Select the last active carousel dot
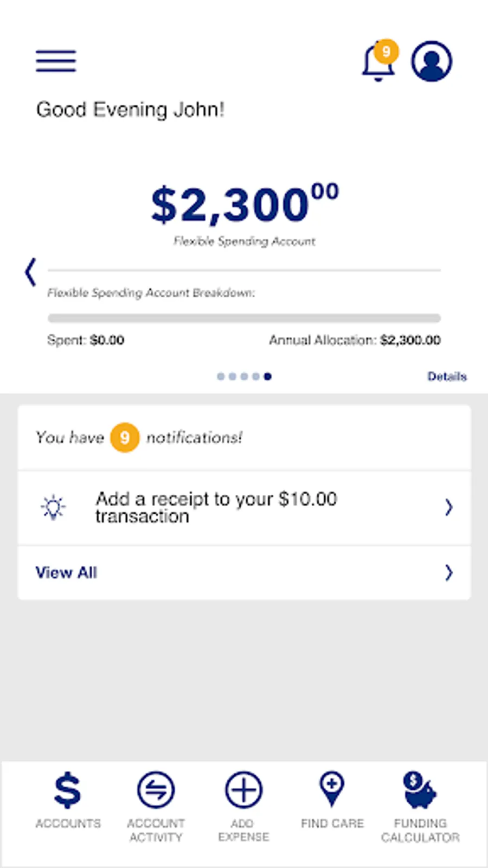This screenshot has height=868, width=488. pos(267,376)
